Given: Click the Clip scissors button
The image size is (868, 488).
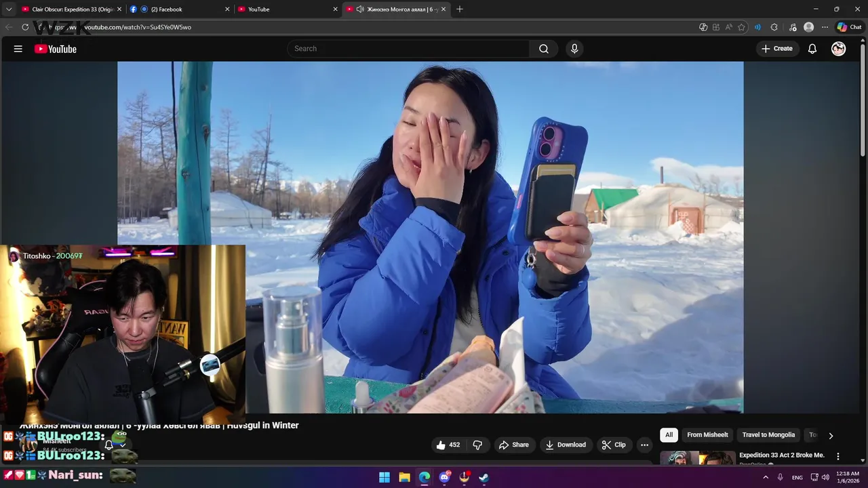Looking at the screenshot, I should [614, 445].
